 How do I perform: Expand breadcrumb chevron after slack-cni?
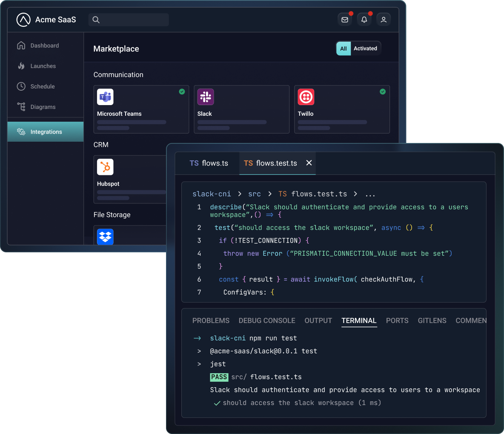(240, 194)
